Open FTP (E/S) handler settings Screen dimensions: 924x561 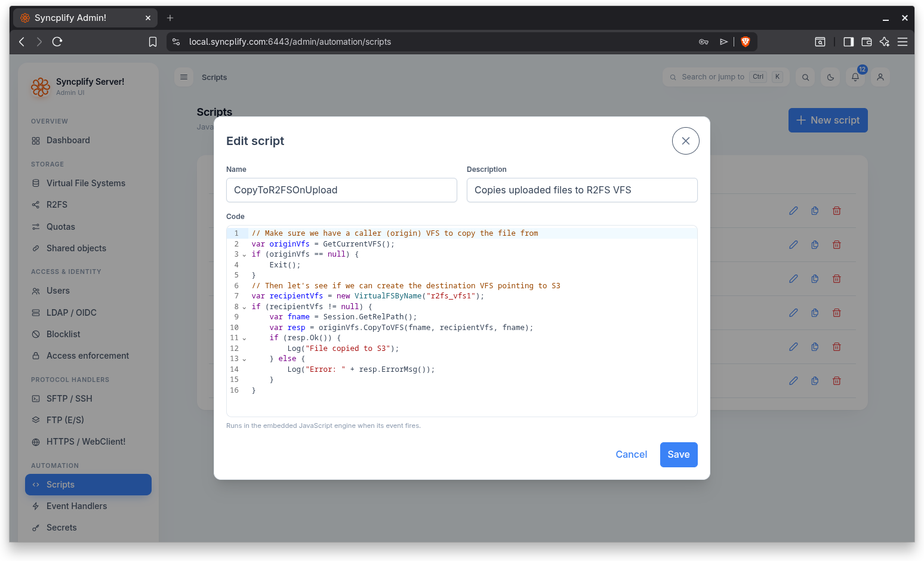pos(88,420)
